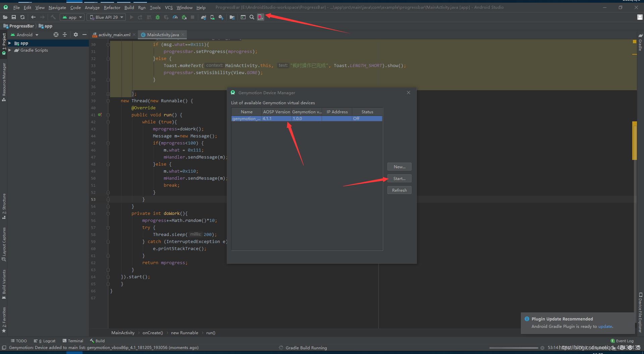Navigate back with the left arrow icon

pyautogui.click(x=33, y=17)
